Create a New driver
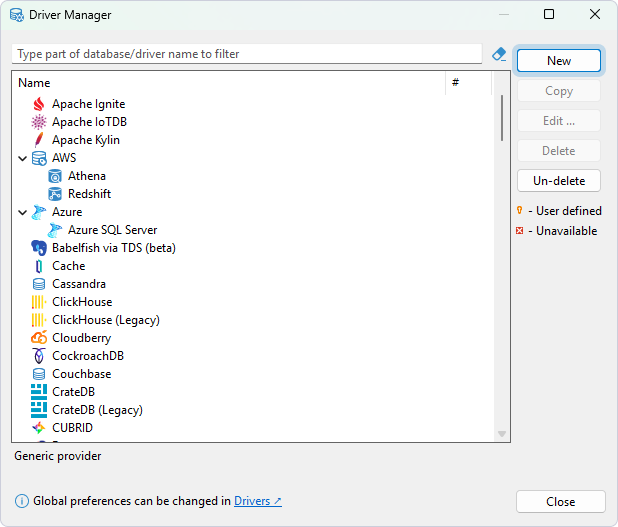The width and height of the screenshot is (618, 527). coord(559,61)
